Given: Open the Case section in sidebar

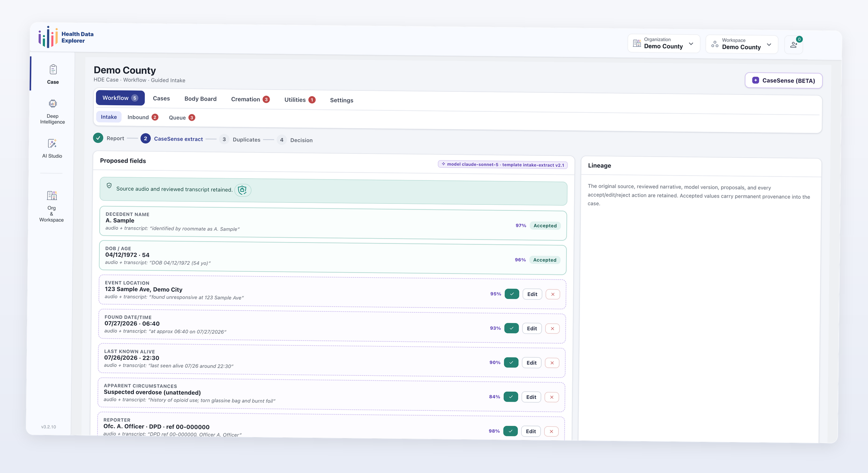Looking at the screenshot, I should pos(52,74).
